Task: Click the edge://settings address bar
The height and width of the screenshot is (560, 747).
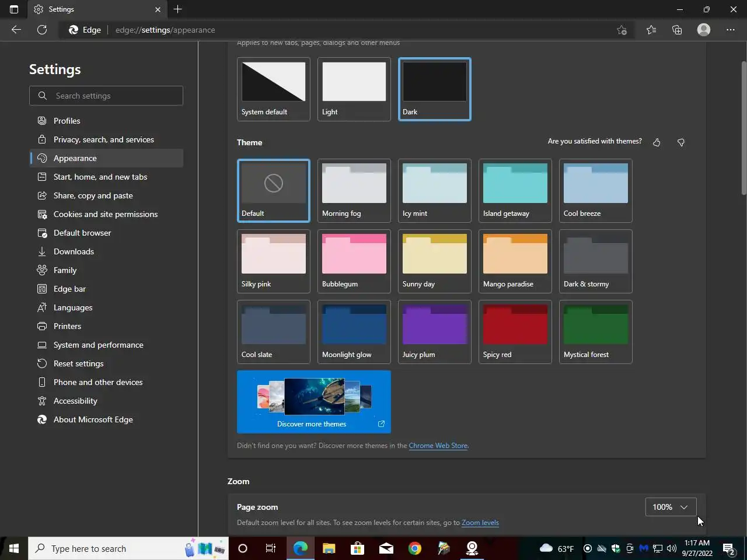Action: pyautogui.click(x=347, y=30)
